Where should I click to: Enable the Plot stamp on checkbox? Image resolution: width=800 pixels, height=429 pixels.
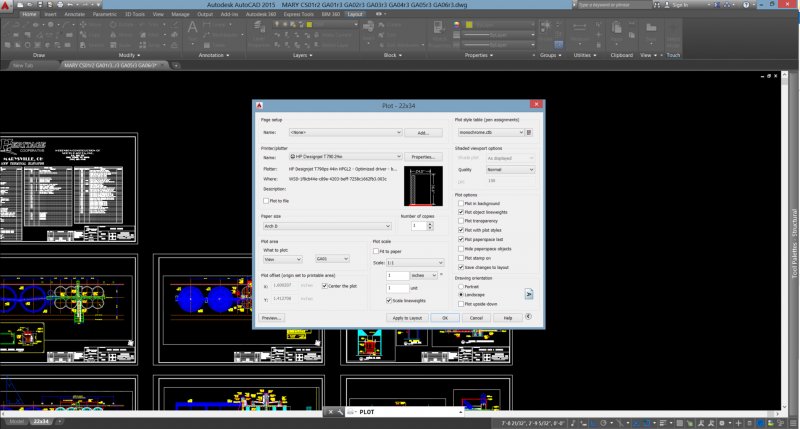pyautogui.click(x=461, y=258)
